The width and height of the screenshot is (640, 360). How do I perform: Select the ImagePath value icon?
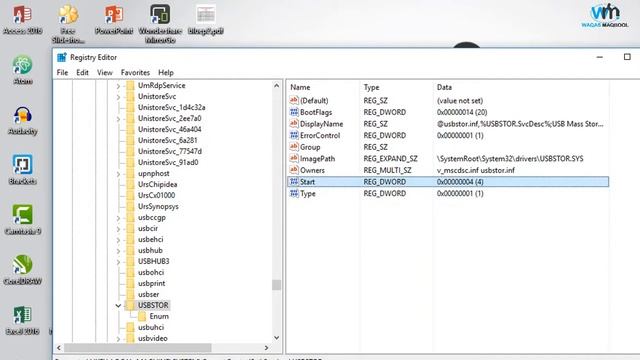tap(294, 158)
